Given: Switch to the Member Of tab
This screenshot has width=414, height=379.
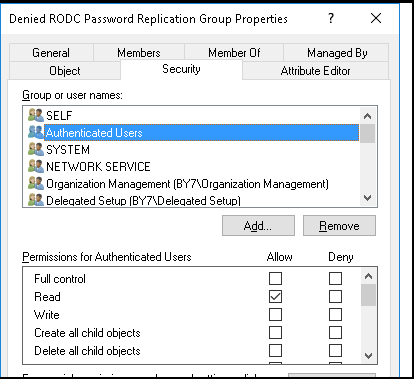Looking at the screenshot, I should [x=234, y=53].
